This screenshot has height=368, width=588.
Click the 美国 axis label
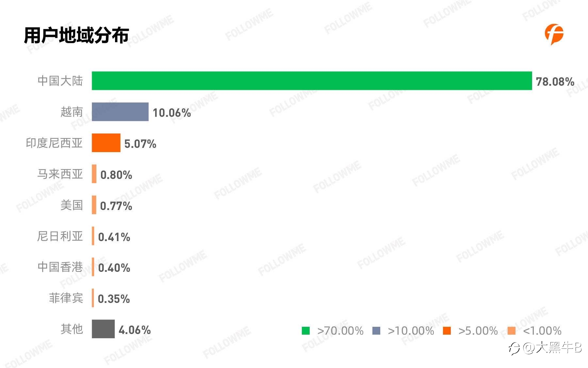[72, 205]
